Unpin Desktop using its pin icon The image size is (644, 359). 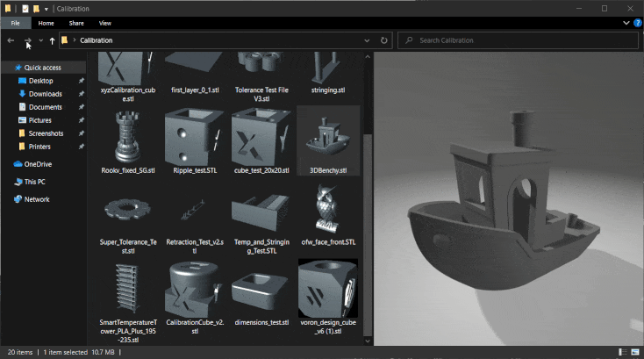(82, 81)
